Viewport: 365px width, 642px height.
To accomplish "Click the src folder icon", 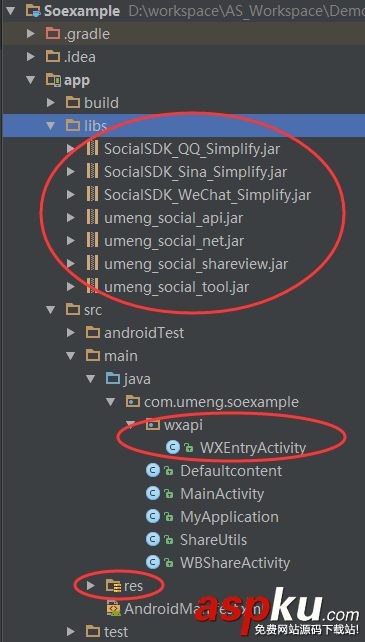I will pyautogui.click(x=73, y=310).
